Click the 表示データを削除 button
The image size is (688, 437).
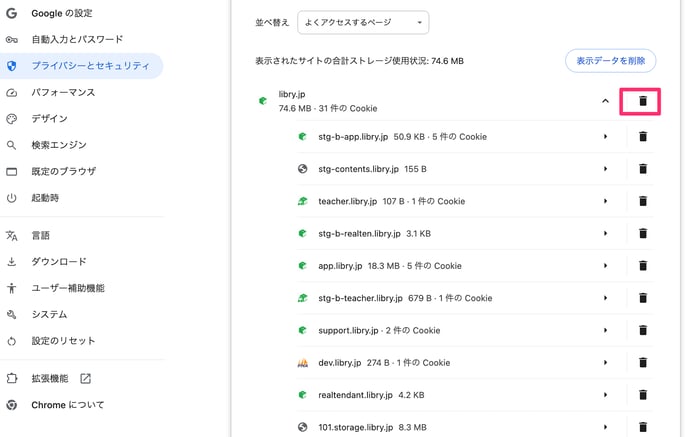(610, 61)
